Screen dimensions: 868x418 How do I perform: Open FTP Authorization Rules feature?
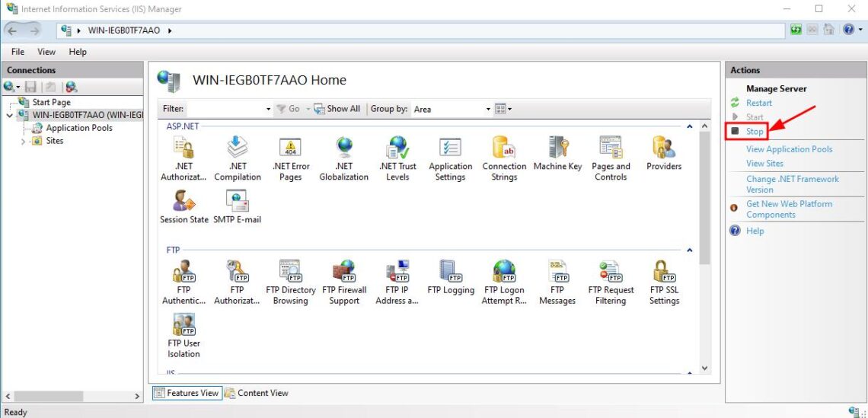point(237,282)
